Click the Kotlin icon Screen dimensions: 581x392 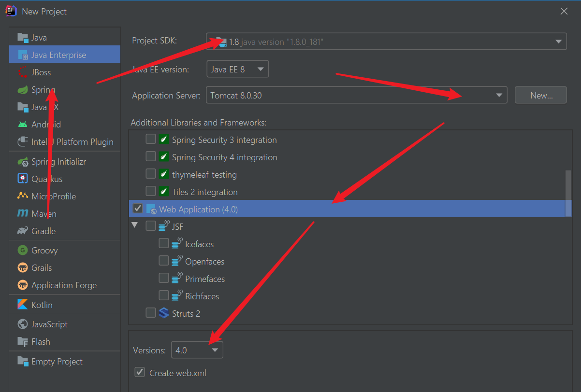point(23,305)
